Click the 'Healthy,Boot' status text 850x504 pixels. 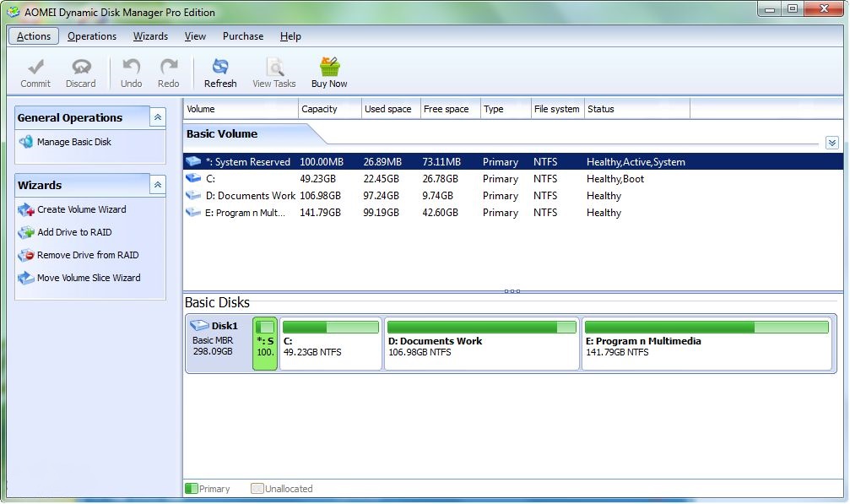coord(615,179)
